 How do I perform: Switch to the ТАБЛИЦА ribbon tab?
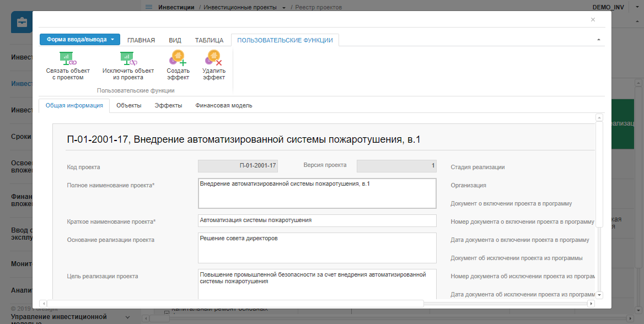pos(209,40)
